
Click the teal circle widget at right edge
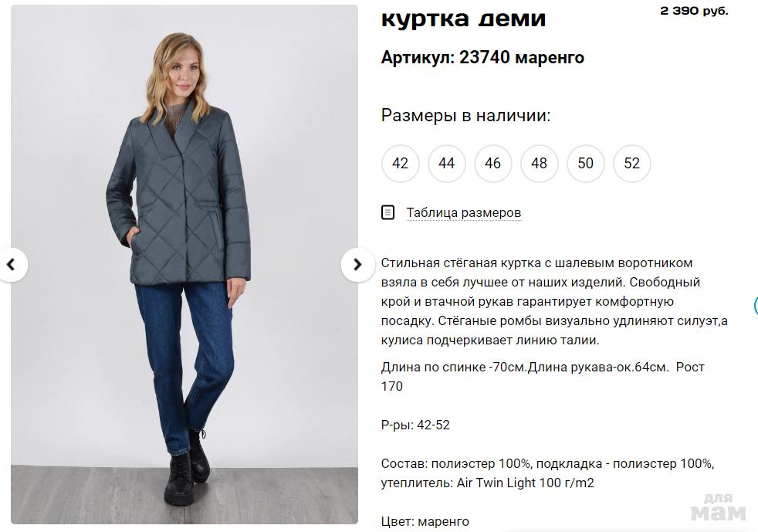pyautogui.click(x=756, y=306)
